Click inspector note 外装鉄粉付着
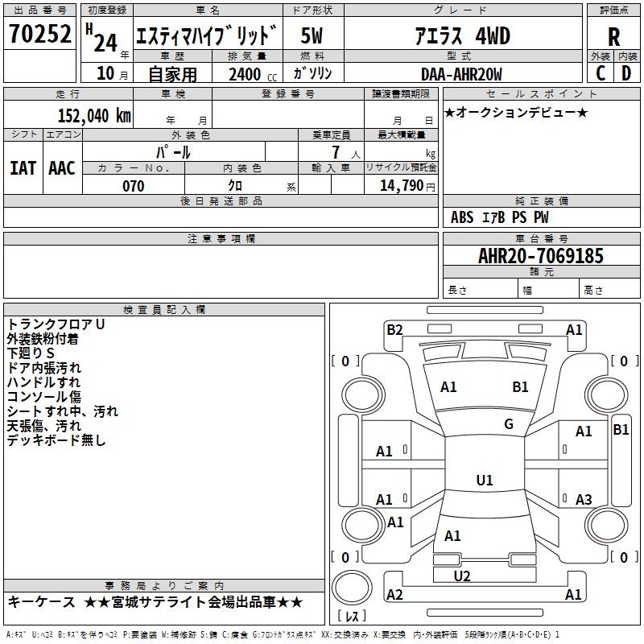 click(x=43, y=339)
